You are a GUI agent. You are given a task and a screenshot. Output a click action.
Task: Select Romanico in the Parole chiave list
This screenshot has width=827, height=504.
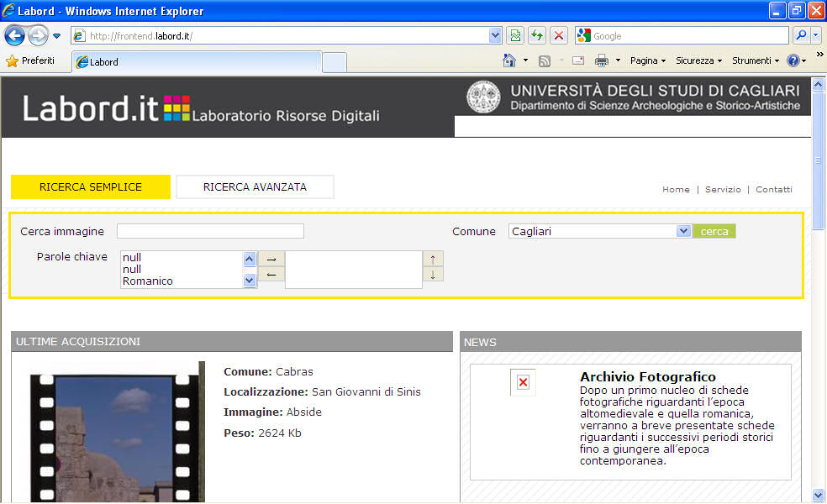[148, 281]
